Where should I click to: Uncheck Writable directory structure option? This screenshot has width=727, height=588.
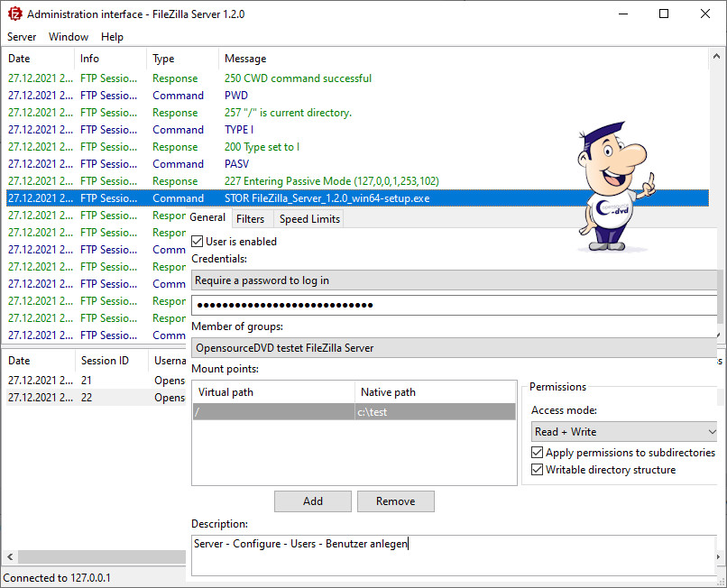[x=538, y=470]
